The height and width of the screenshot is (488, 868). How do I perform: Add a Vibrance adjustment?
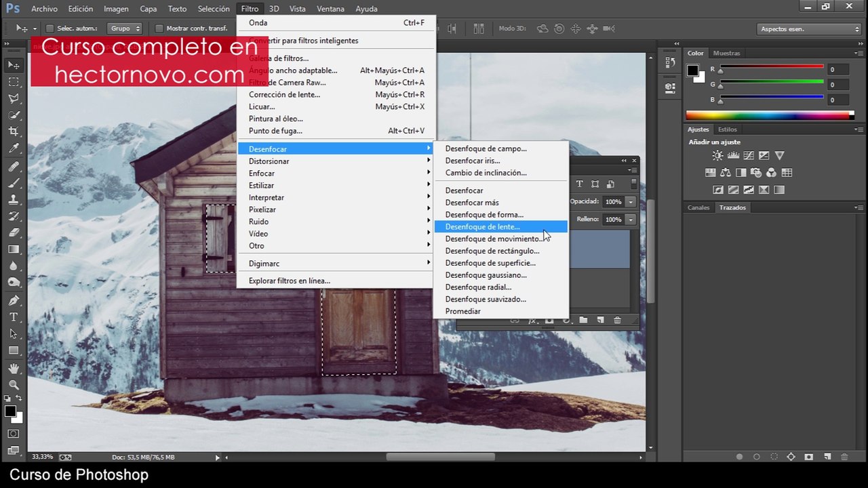[780, 156]
